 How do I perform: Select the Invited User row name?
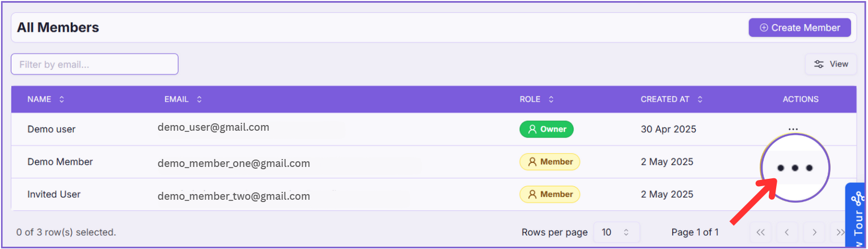[x=54, y=194]
